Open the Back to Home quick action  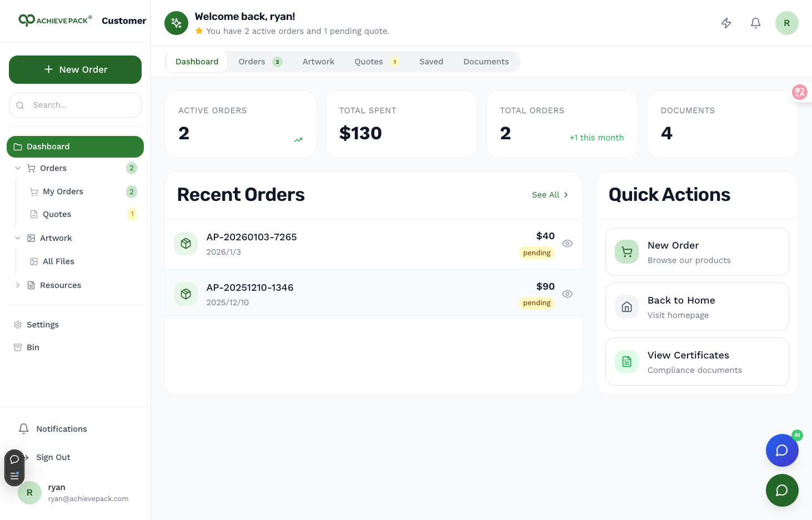(x=697, y=307)
